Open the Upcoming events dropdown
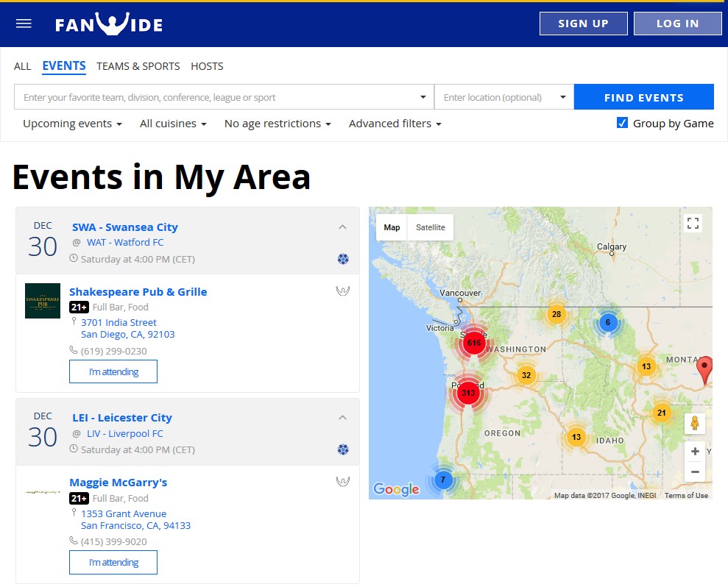 72,124
